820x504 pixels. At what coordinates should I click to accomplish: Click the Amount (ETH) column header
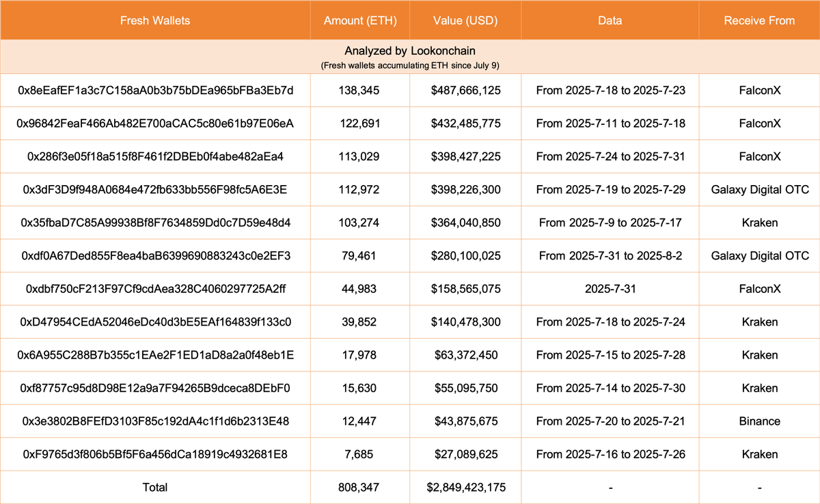coord(359,20)
